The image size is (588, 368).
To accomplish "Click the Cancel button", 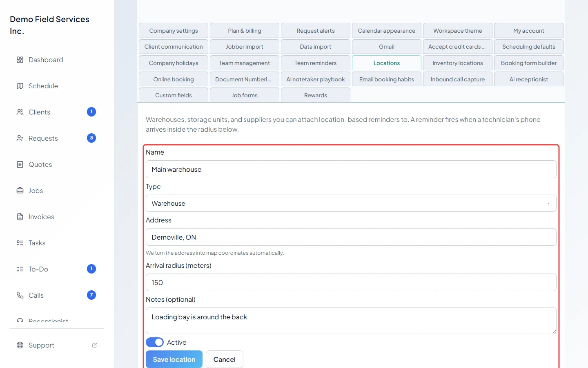I will pos(225,359).
